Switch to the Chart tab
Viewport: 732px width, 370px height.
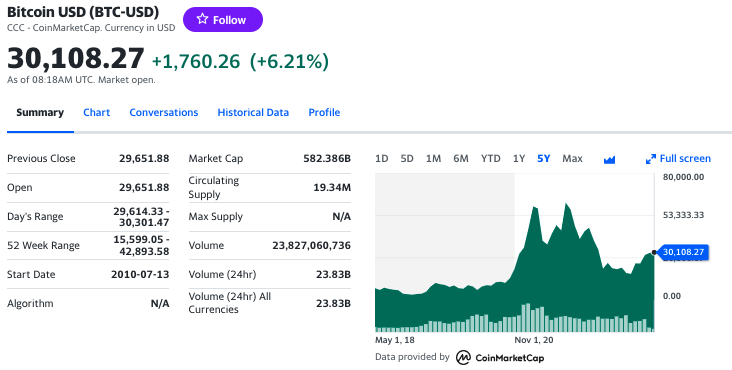97,112
